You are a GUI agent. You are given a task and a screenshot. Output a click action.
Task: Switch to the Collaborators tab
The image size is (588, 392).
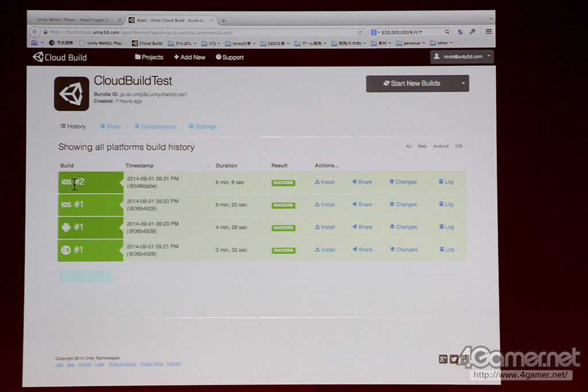(155, 127)
